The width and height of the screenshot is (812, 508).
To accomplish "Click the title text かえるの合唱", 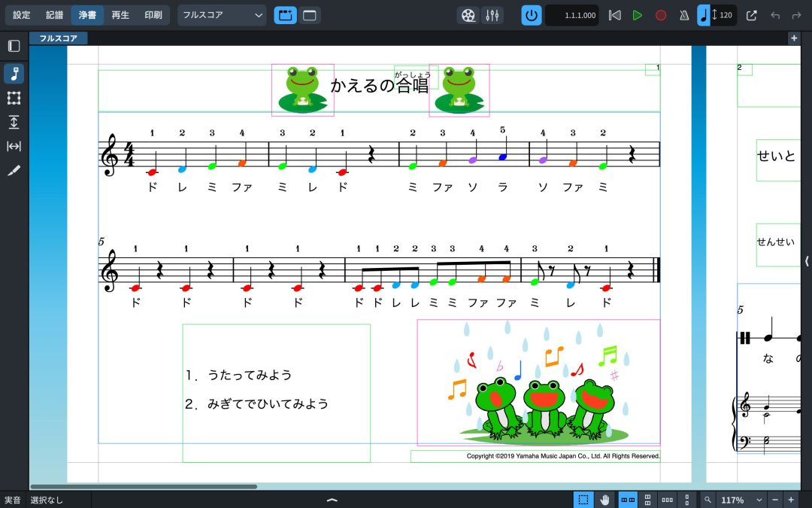I will click(380, 84).
